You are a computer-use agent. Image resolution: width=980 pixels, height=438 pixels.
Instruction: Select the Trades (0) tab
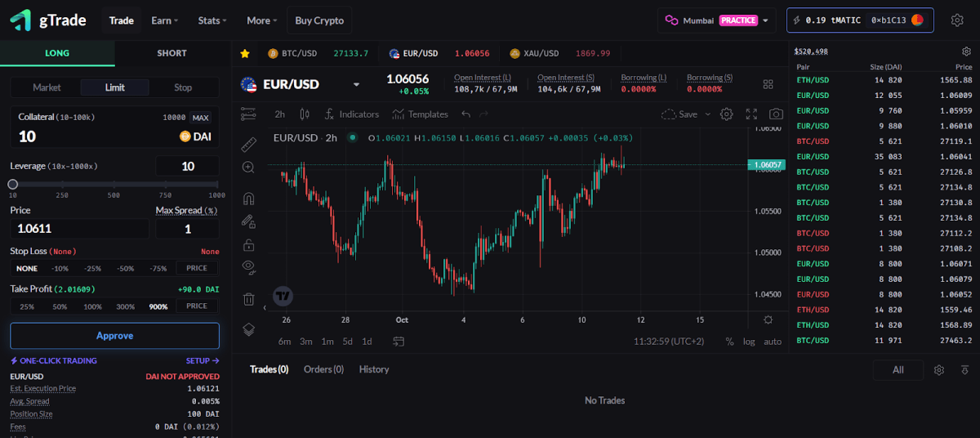tap(269, 369)
